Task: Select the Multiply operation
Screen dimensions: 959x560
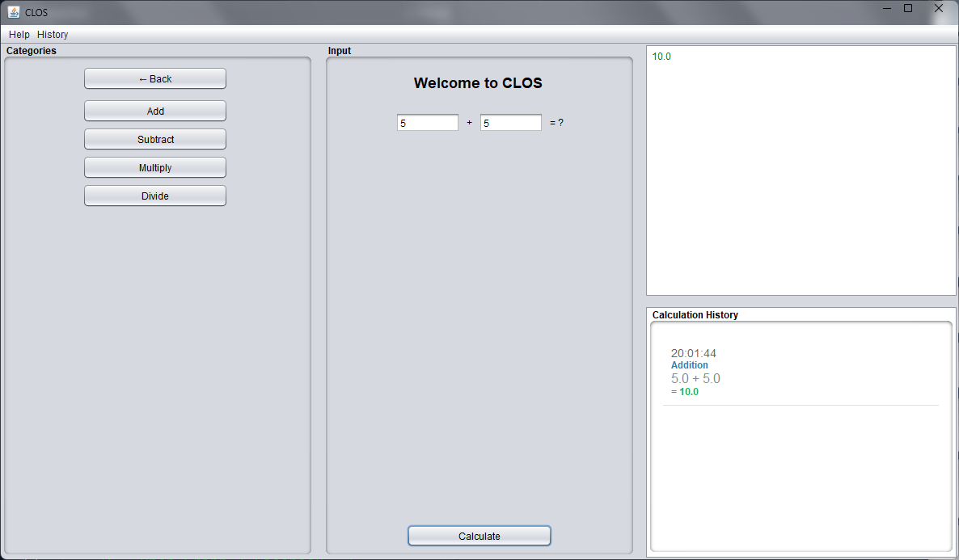Action: point(155,167)
